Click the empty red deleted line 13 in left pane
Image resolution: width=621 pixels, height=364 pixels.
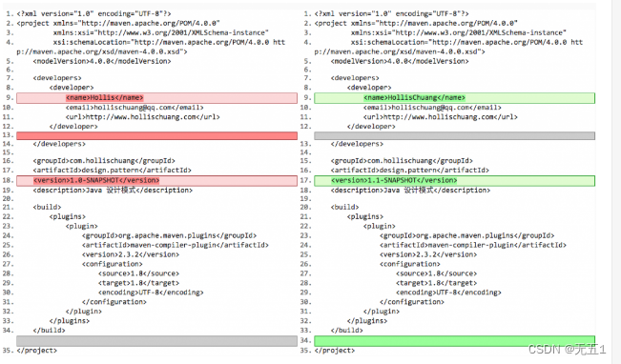[x=156, y=135]
